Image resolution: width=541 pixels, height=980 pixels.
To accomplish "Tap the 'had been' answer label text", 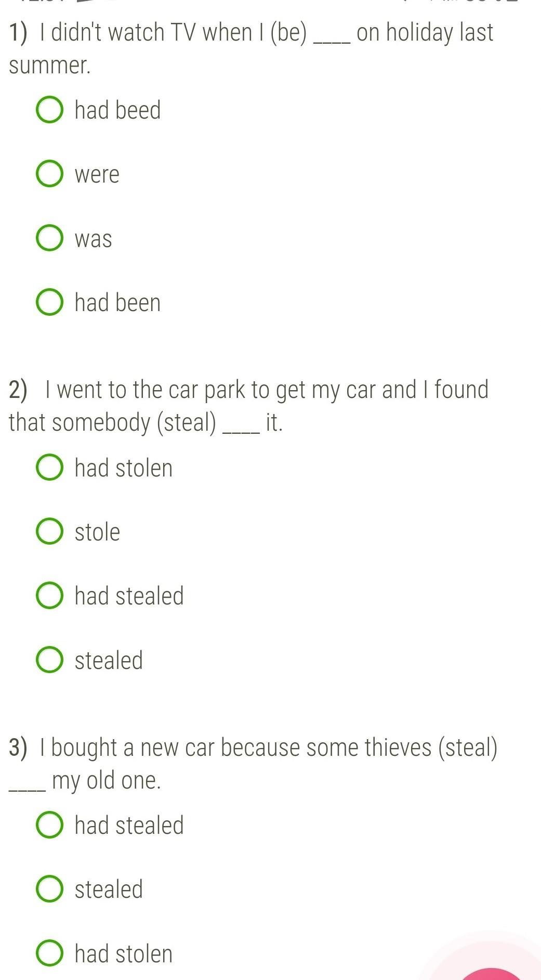I will 118,303.
